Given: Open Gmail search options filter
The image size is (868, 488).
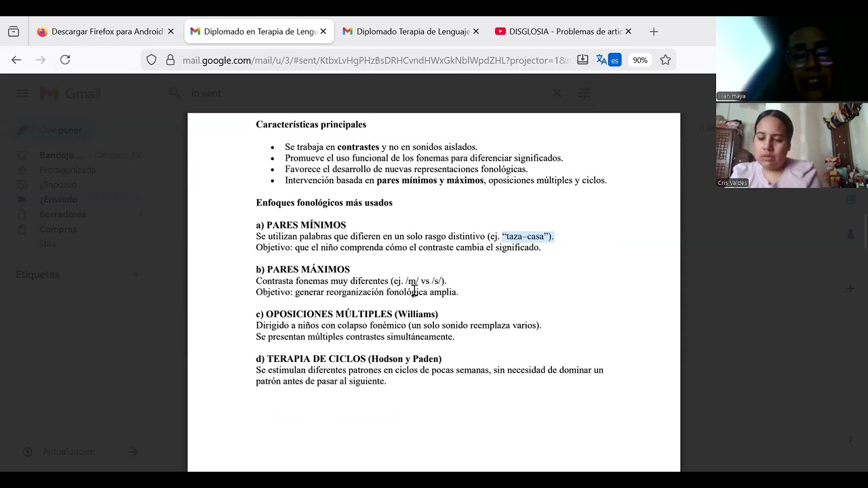Looking at the screenshot, I should (x=584, y=94).
